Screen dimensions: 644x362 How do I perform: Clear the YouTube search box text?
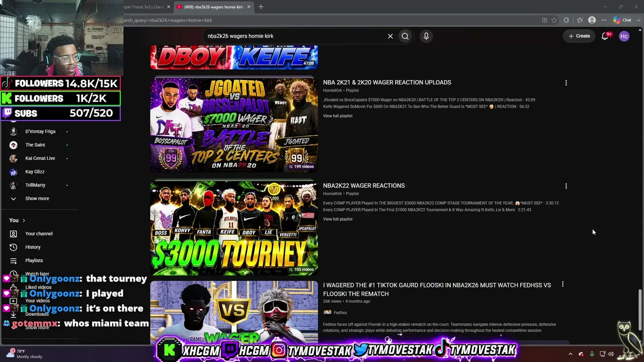point(390,36)
